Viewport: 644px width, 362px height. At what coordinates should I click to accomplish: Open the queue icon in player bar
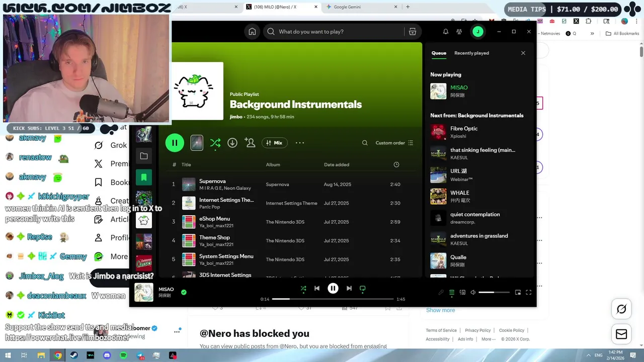(452, 292)
